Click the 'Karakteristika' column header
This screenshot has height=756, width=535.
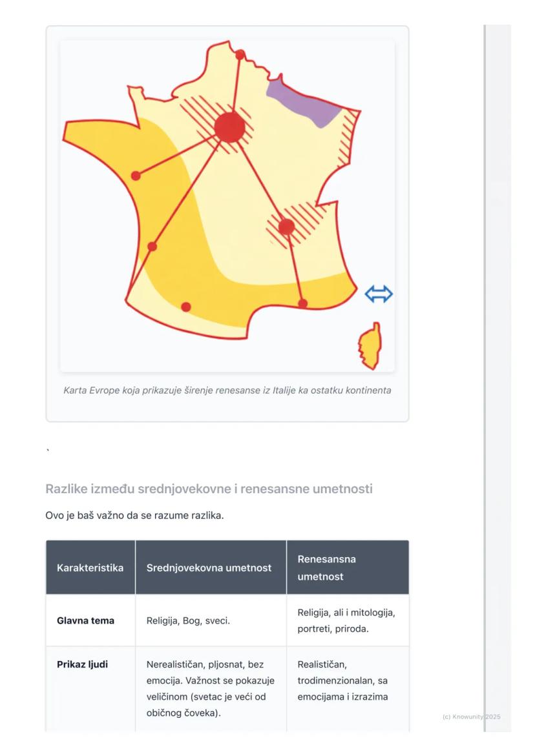(90, 567)
